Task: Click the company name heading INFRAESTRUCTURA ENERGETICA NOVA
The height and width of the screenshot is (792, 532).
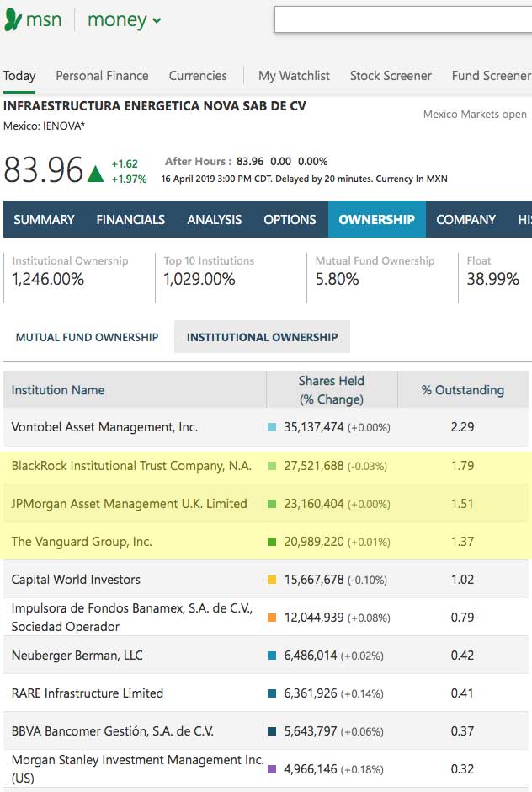Action: click(154, 106)
